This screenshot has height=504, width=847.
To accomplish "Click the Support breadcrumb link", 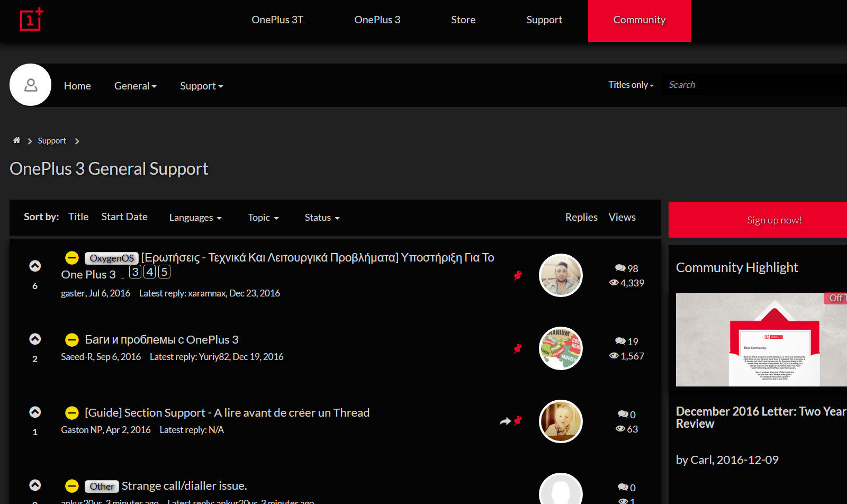I will pos(52,141).
